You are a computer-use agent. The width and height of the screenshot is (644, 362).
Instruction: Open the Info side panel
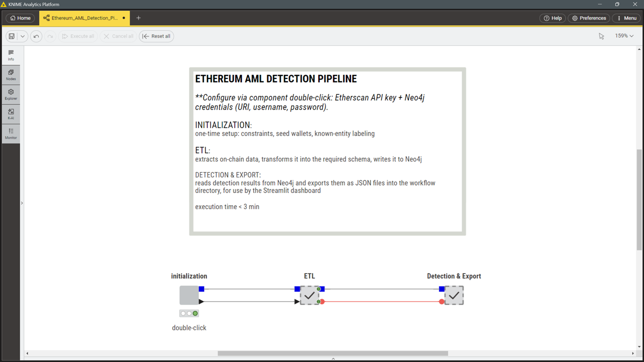tap(11, 55)
